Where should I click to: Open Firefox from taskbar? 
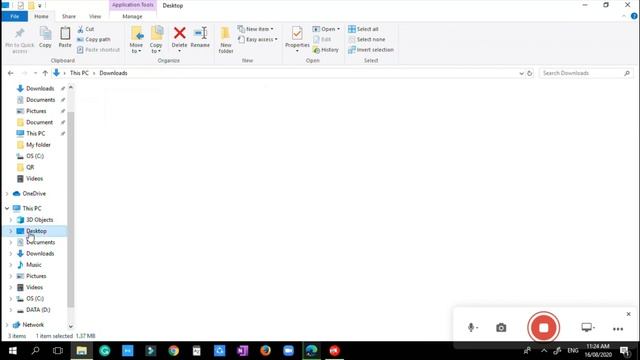265,351
